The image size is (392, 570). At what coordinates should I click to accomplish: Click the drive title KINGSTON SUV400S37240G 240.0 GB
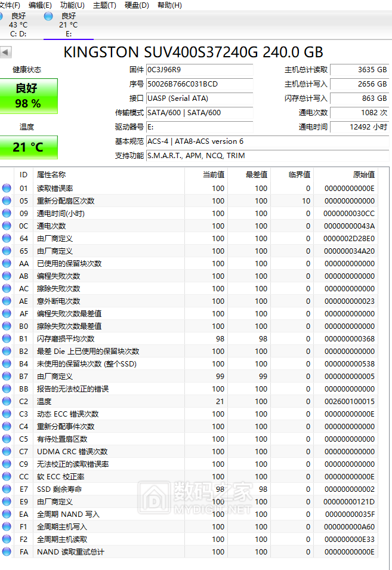[193, 53]
